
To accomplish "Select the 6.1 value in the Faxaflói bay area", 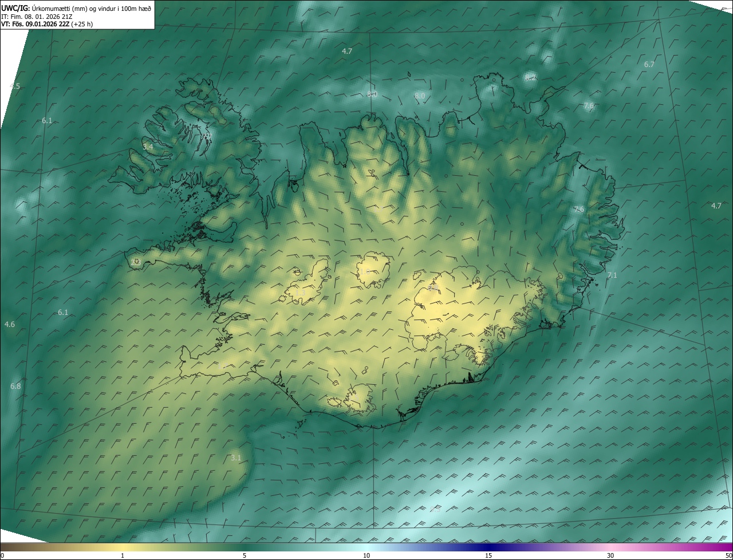I will pyautogui.click(x=63, y=313).
